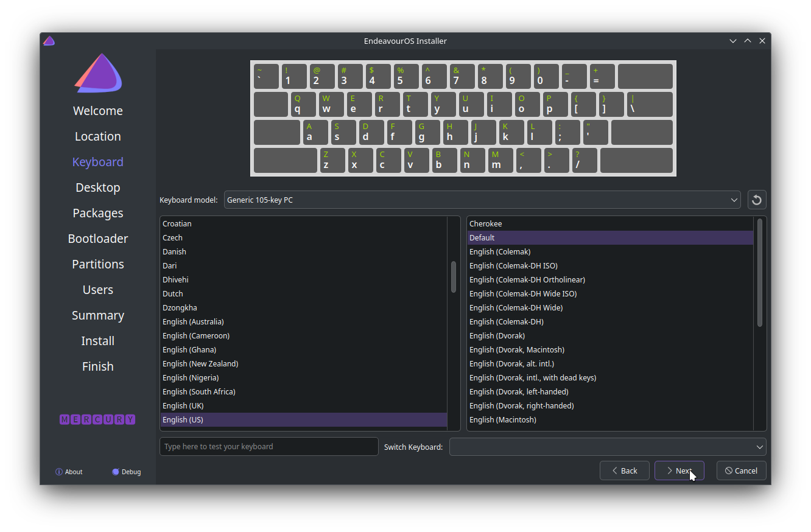Select English (Colemak-DH Wide ISO)

pyautogui.click(x=610, y=293)
